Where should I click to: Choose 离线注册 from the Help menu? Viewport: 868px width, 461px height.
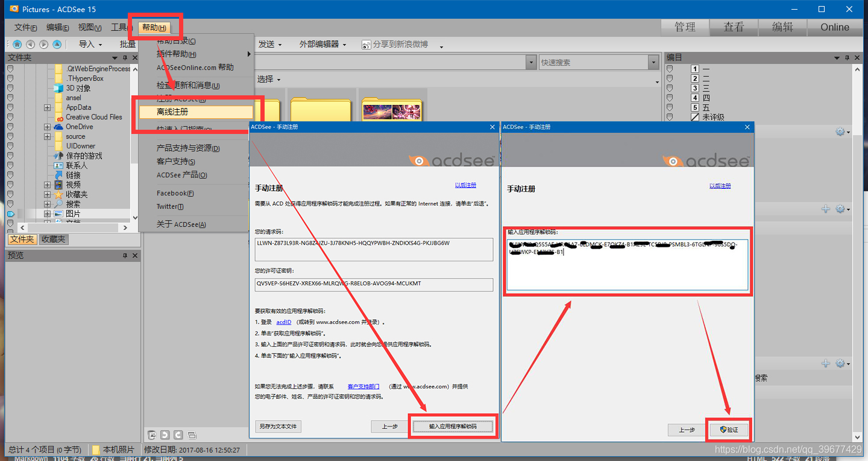[x=196, y=112]
